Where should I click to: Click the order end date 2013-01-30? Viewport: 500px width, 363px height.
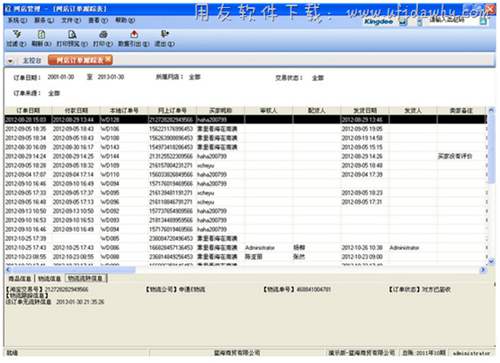click(111, 77)
